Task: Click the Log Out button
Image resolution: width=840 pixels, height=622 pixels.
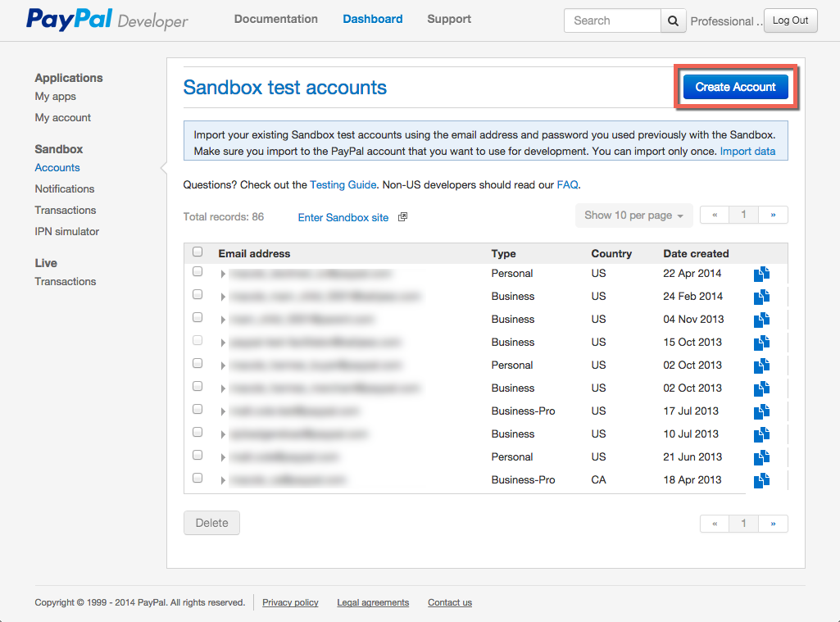Action: point(790,20)
